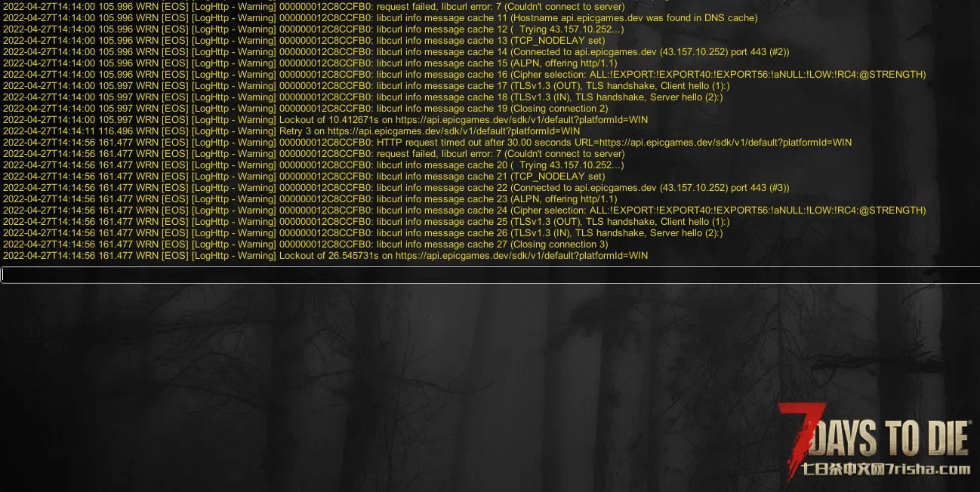Select log line 'message cache 17' Client hello
The height and width of the screenshot is (492, 980).
click(366, 86)
